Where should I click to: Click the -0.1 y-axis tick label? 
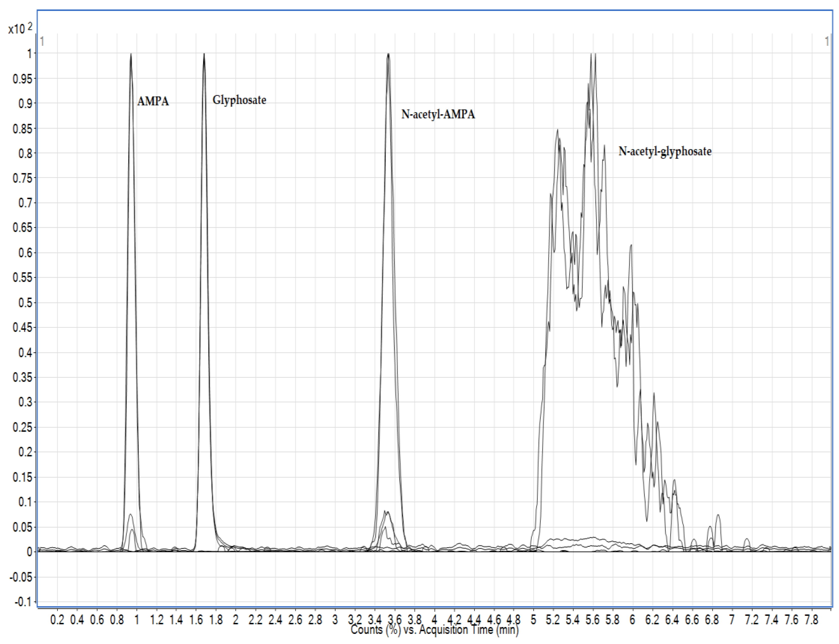coord(23,602)
